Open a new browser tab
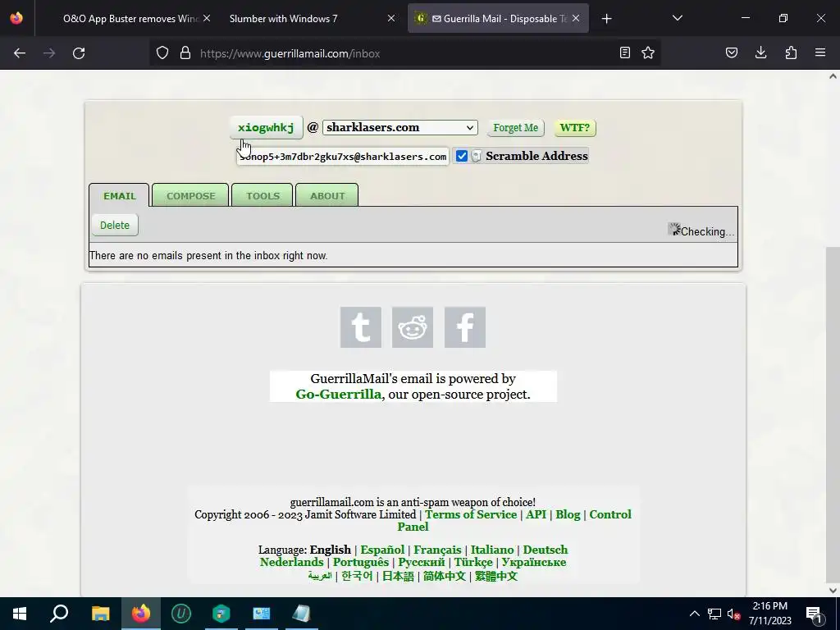The height and width of the screenshot is (630, 840). (606, 19)
